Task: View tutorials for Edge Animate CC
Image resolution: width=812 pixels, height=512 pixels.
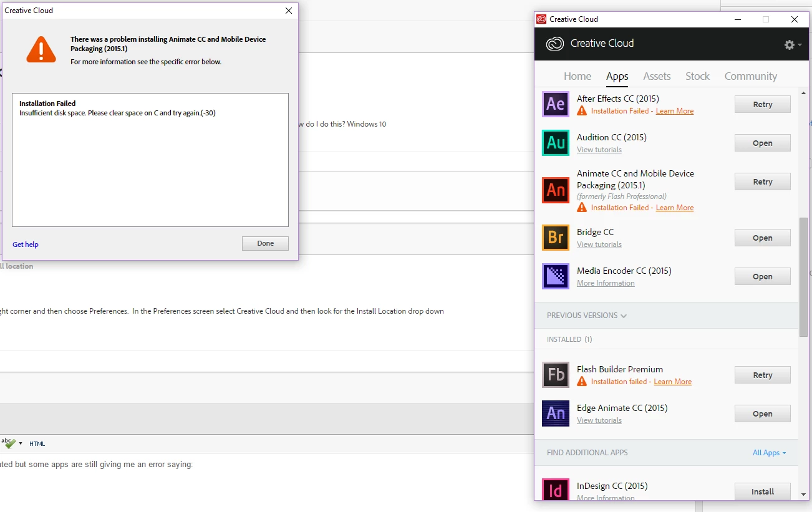Action: [599, 420]
